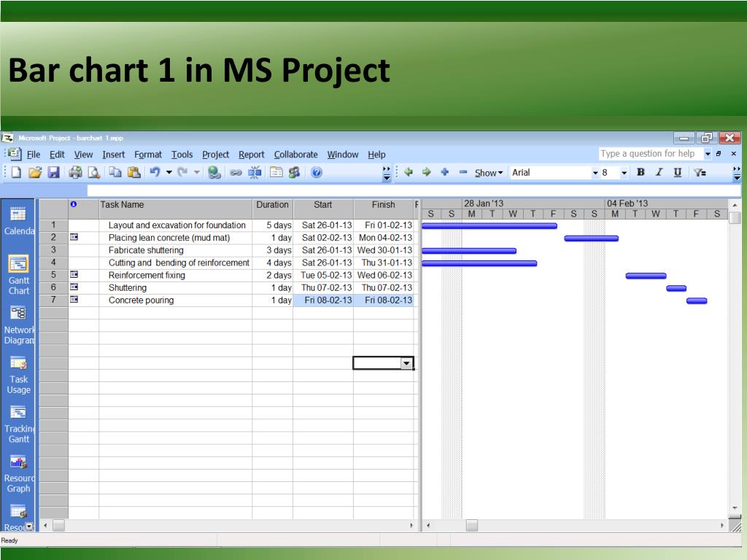Expand Formatting toolbar options overflow
This screenshot has height=560, width=747.
click(x=737, y=174)
